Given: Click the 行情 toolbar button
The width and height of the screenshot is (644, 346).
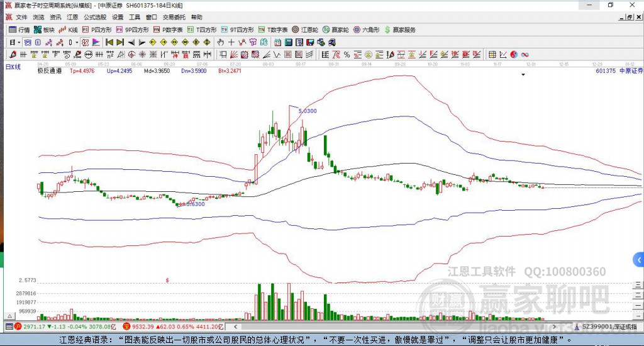Looking at the screenshot, I should 19,30.
